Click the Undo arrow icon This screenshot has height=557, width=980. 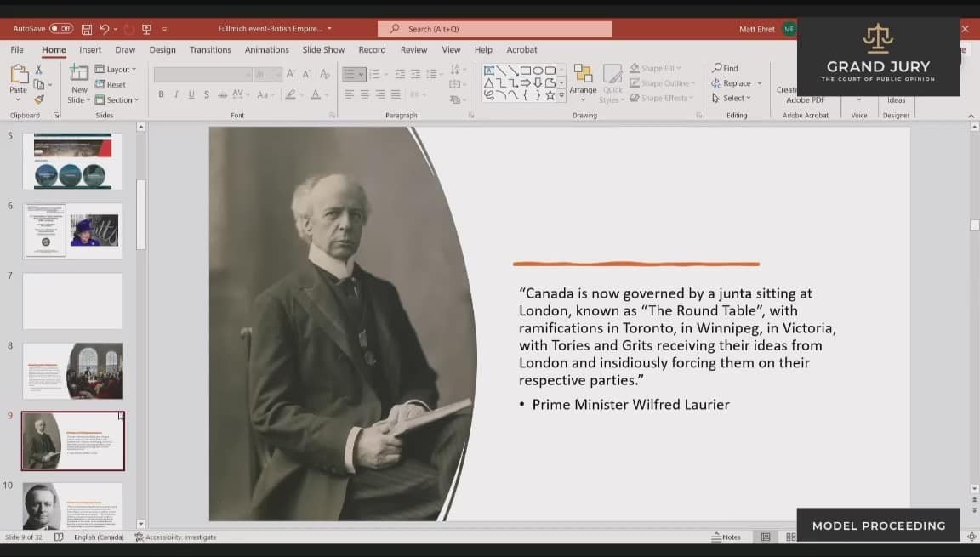(105, 29)
